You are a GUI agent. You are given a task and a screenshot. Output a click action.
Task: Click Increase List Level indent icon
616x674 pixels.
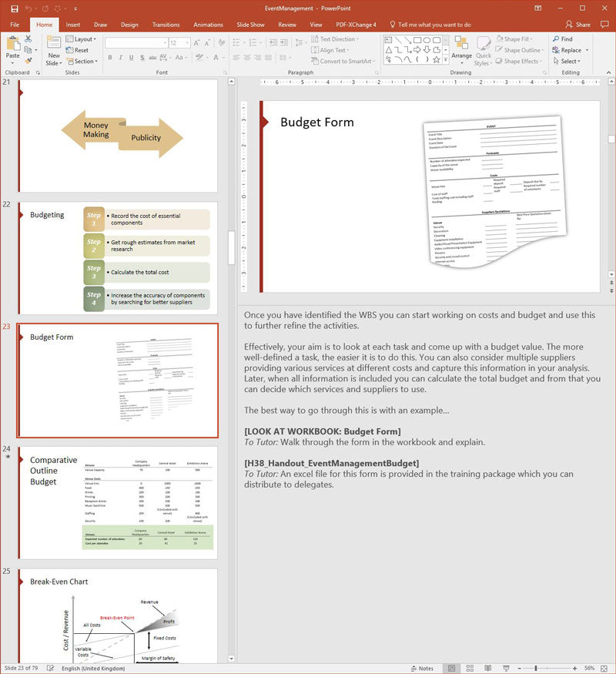284,42
